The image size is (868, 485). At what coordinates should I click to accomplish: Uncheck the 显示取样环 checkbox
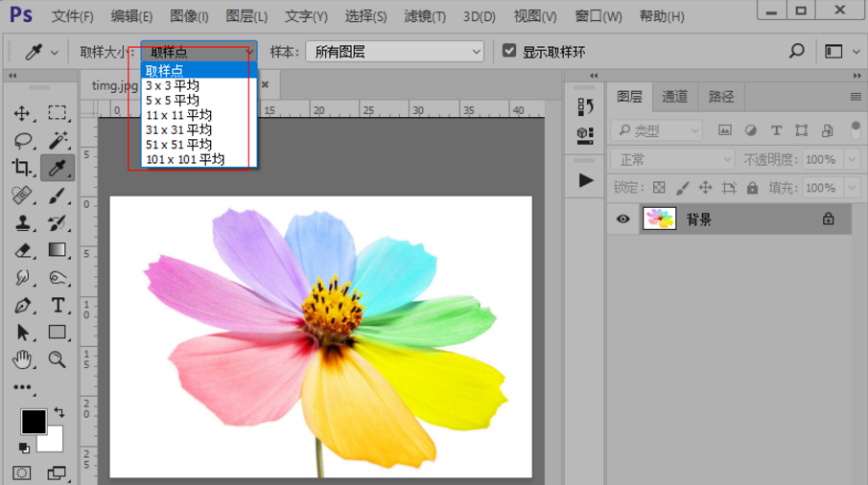click(510, 51)
